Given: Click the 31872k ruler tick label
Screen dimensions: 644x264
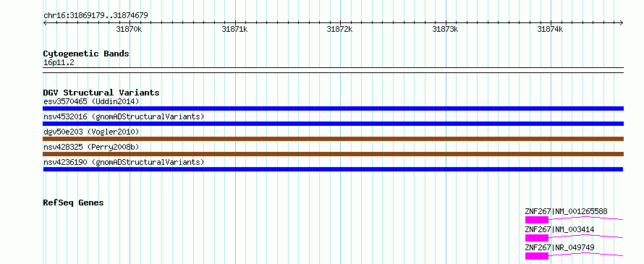Looking at the screenshot, I should click(339, 29).
